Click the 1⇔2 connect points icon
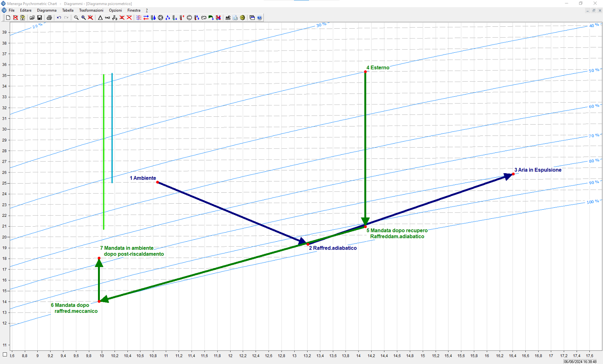Image resolution: width=603 pixels, height=364 pixels. point(107,18)
